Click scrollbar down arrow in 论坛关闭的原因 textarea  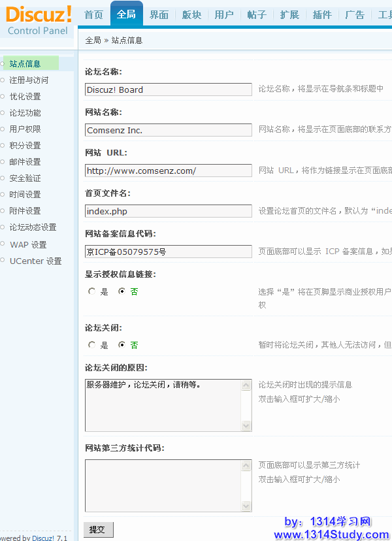pyautogui.click(x=246, y=426)
